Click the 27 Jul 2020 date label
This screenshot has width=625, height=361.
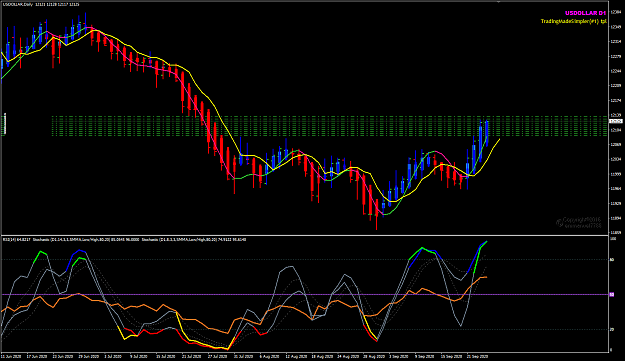coord(218,356)
